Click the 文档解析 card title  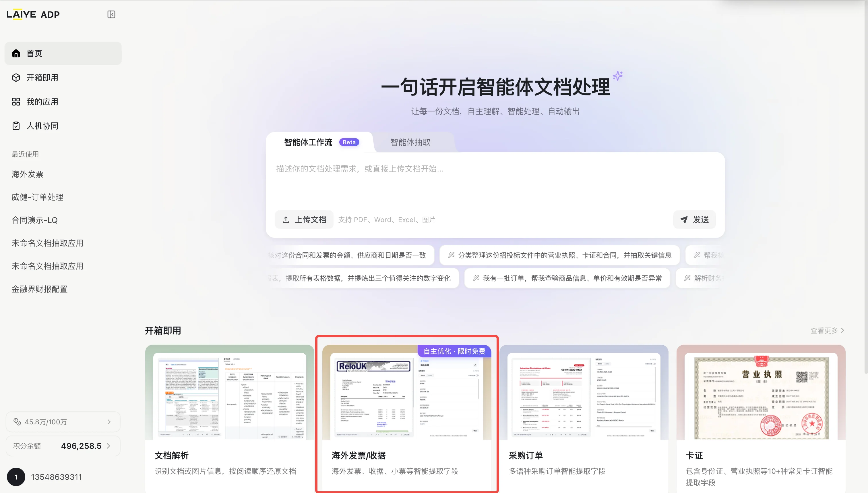point(171,456)
